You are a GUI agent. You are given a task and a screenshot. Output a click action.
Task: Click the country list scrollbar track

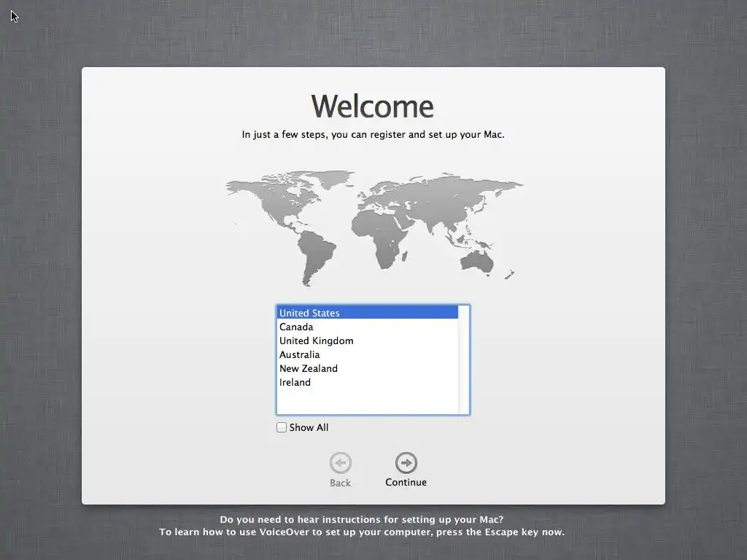pyautogui.click(x=463, y=360)
